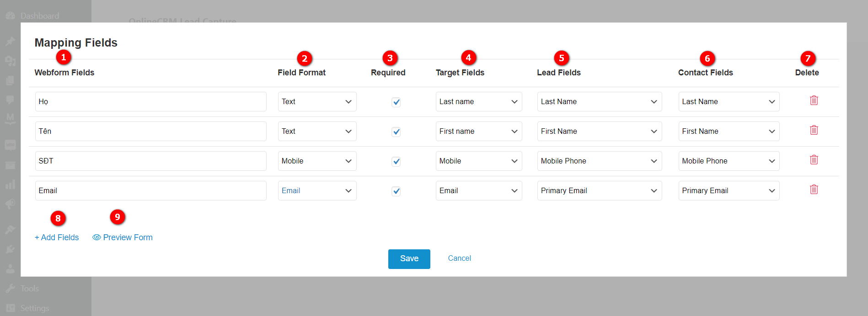Screen dimensions: 868x316
Task: Open the Email Field Format dropdown
Action: click(317, 190)
